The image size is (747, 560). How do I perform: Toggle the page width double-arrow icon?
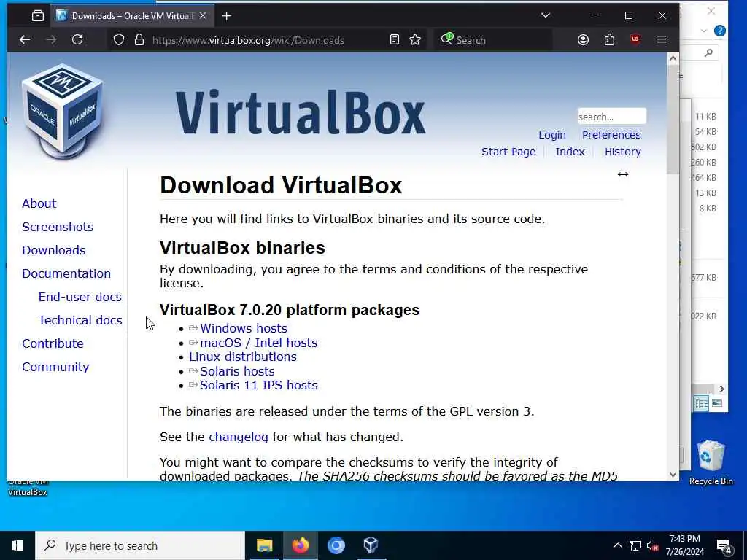click(623, 174)
